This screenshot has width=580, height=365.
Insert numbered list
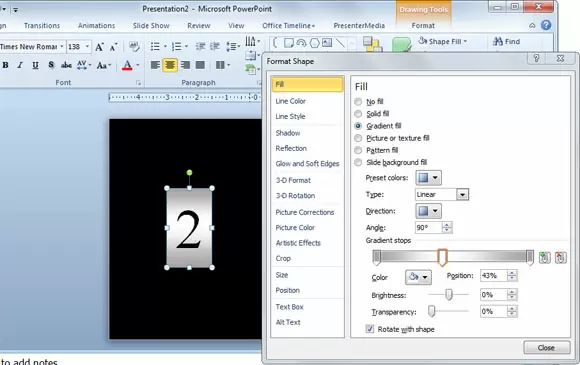click(176, 47)
